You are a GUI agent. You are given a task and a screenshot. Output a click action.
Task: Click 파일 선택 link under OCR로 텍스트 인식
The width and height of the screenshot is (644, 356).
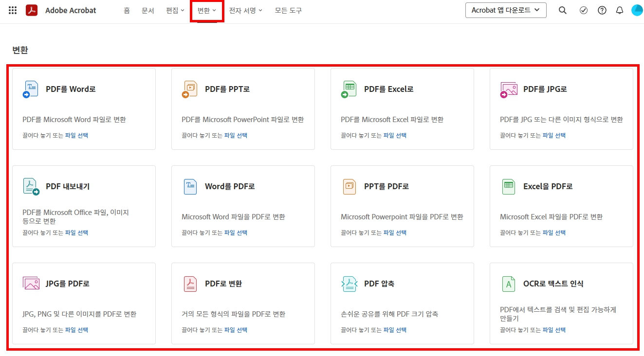point(554,330)
